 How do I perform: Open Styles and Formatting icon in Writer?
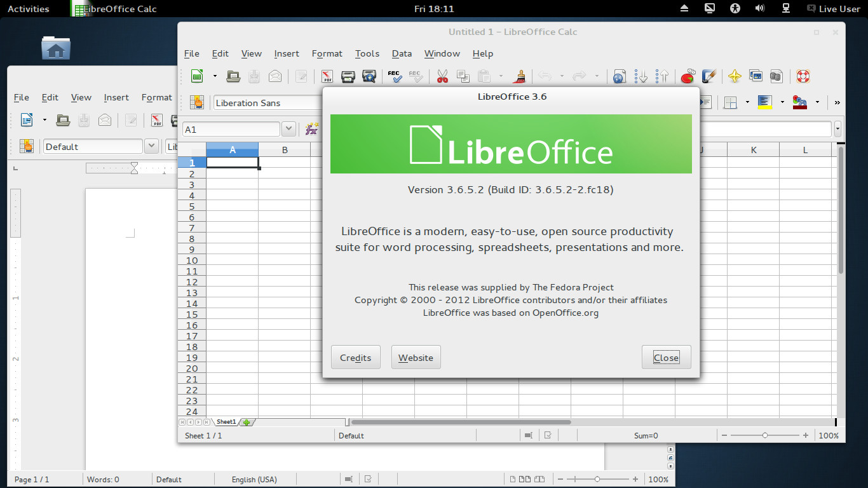tap(27, 146)
